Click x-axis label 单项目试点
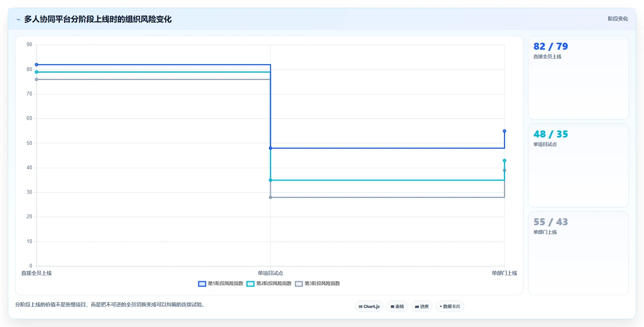 coord(270,273)
